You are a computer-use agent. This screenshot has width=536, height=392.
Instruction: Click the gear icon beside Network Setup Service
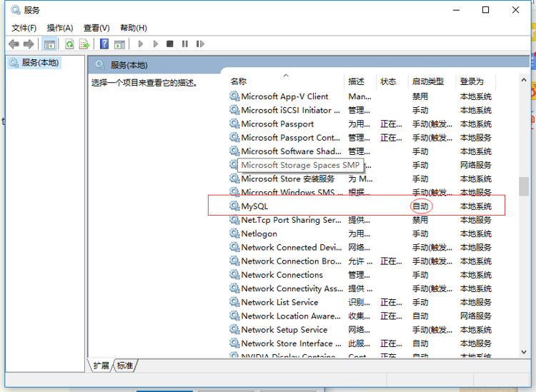234,329
